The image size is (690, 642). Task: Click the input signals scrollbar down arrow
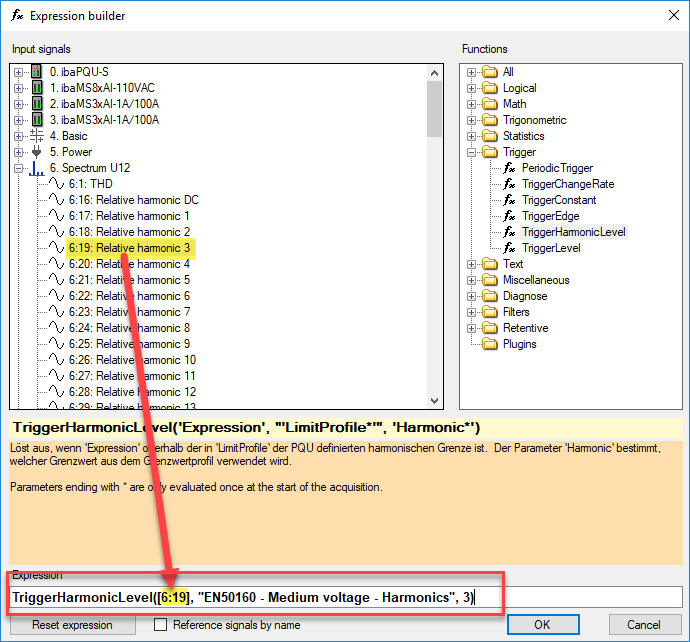coord(434,400)
